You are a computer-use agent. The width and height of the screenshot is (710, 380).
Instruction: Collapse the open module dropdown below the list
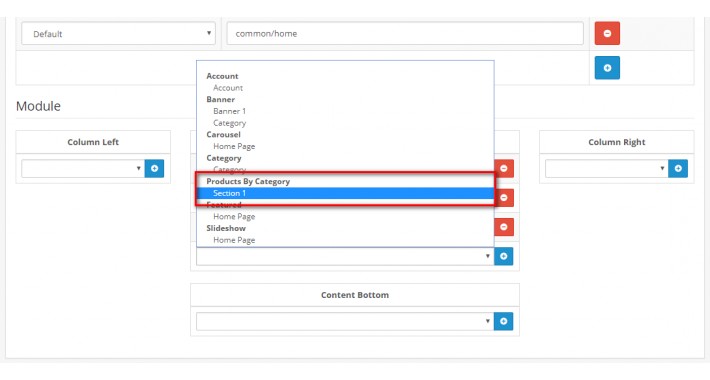[345, 256]
